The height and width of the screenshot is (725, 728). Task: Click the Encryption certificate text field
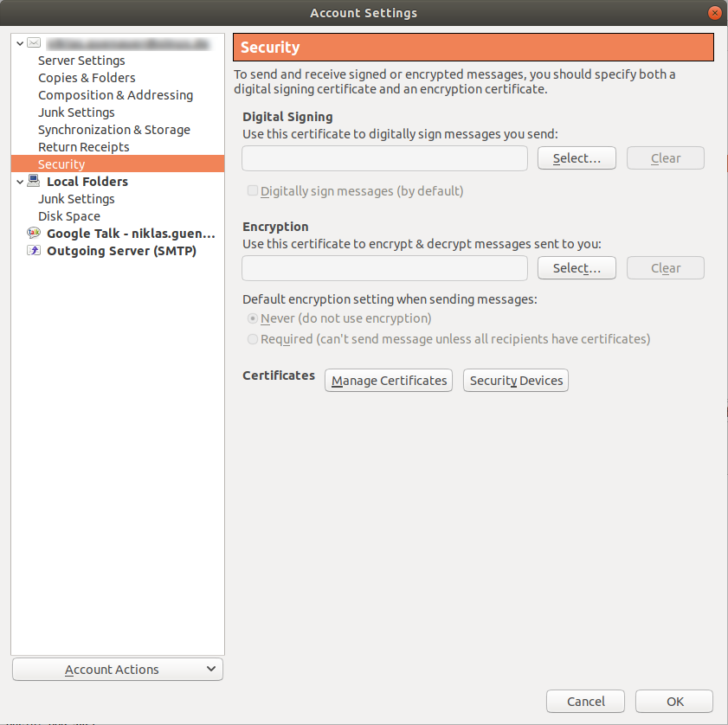[384, 268]
